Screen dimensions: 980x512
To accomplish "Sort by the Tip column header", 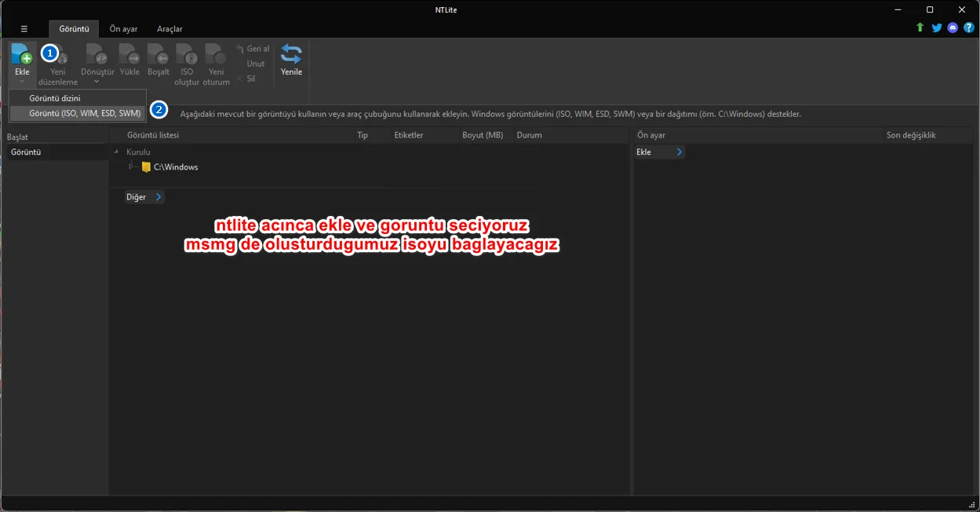I will pyautogui.click(x=373, y=135).
